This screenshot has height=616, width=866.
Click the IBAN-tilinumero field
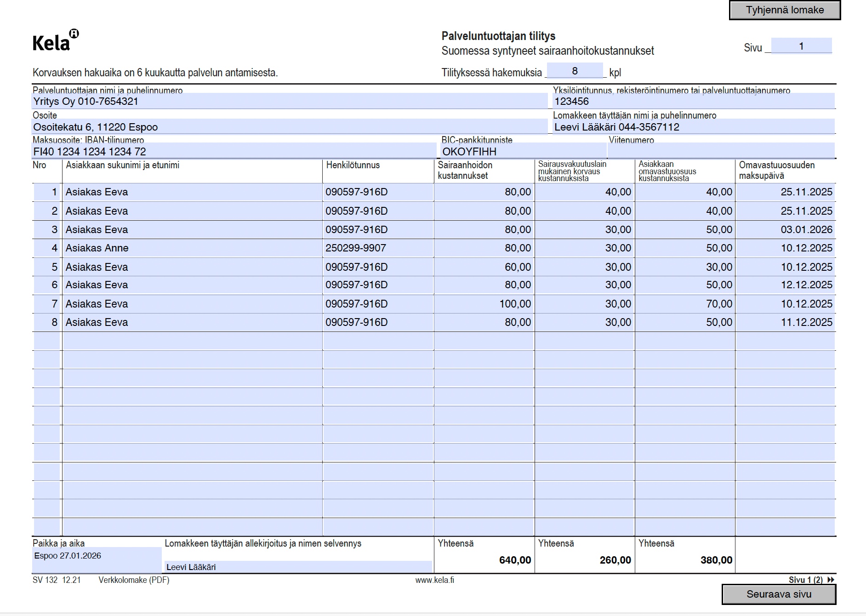point(234,151)
